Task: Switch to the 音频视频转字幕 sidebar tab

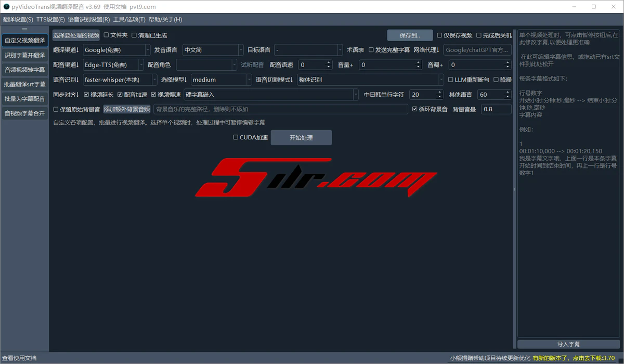Action: click(x=24, y=69)
